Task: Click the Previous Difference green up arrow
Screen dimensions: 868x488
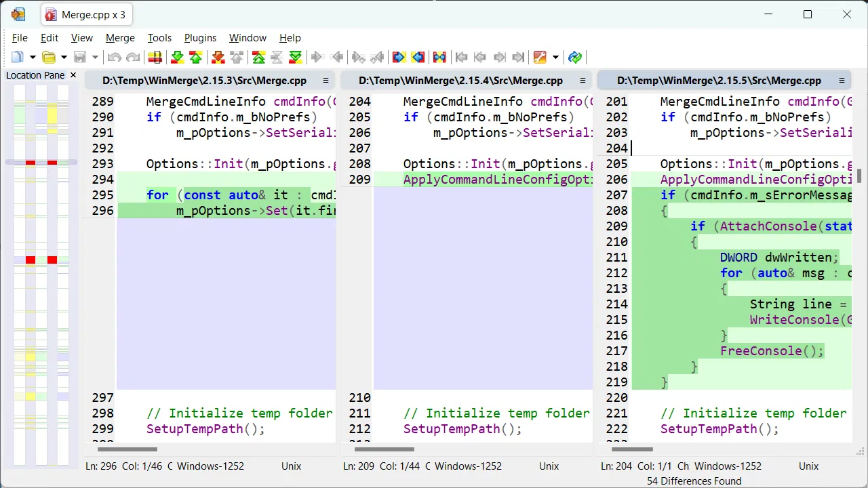Action: pos(195,58)
